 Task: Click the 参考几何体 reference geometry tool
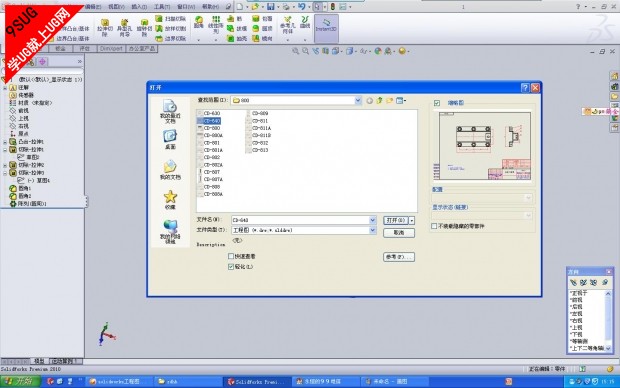click(287, 25)
